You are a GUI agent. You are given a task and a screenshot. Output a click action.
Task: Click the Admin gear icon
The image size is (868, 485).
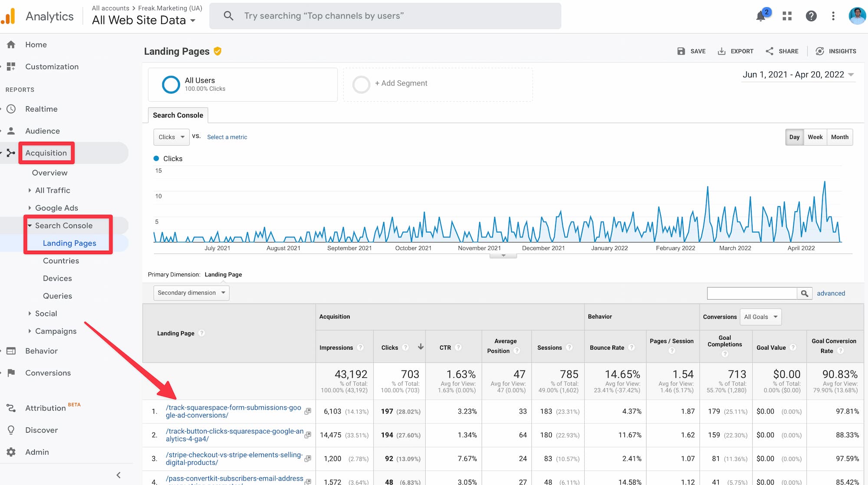pos(11,452)
